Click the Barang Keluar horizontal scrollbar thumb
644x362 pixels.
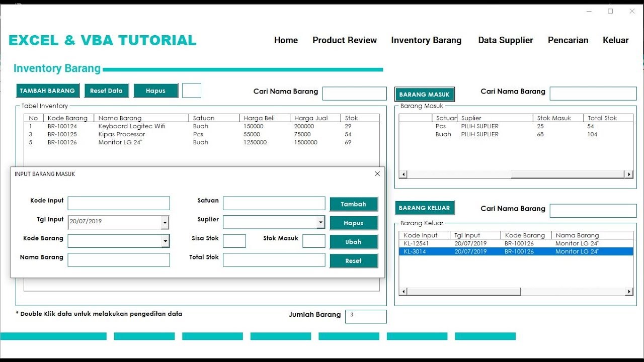463,292
